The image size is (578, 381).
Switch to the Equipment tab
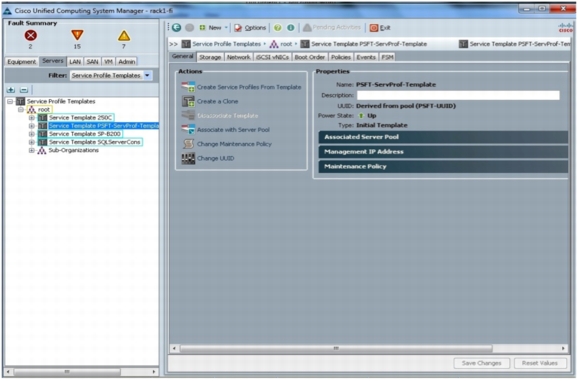click(22, 62)
